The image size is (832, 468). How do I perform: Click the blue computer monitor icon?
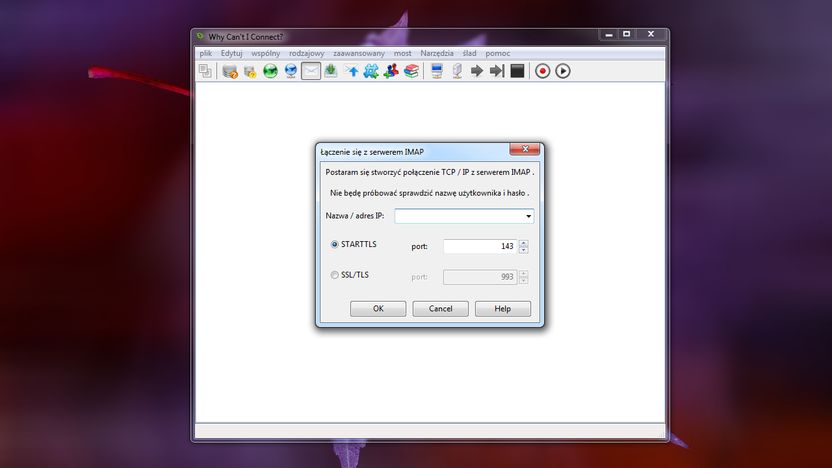tap(437, 71)
